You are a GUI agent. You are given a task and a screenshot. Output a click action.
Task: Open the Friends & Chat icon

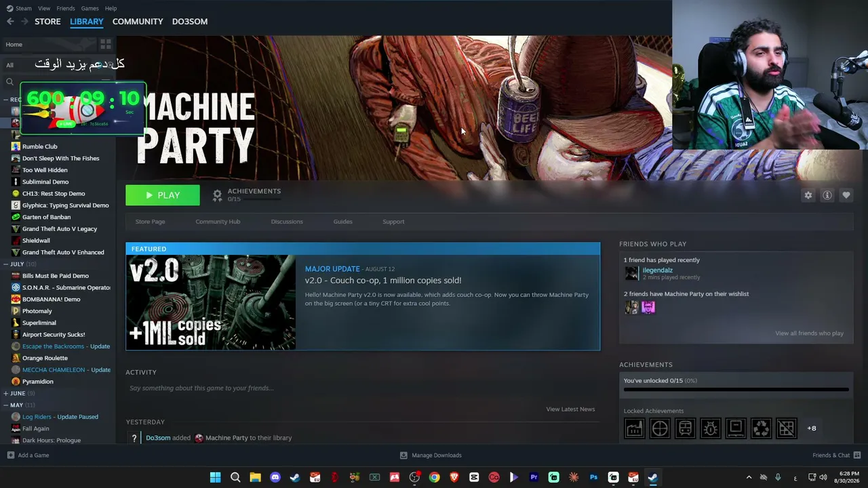coord(857,455)
